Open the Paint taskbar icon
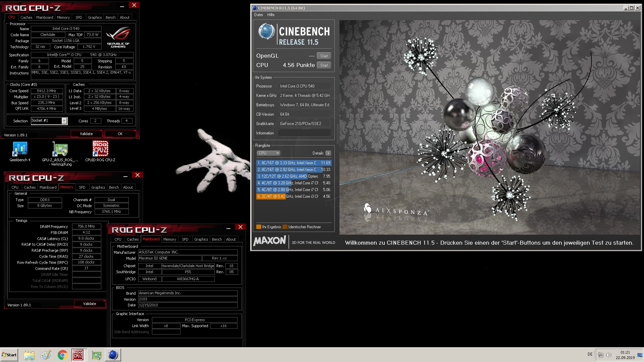Screen dimensions: 644x362 (46, 355)
